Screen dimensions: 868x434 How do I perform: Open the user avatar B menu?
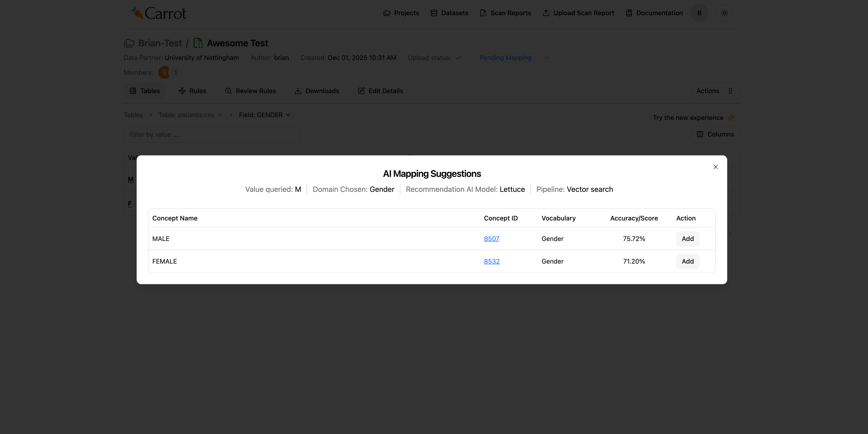click(699, 13)
